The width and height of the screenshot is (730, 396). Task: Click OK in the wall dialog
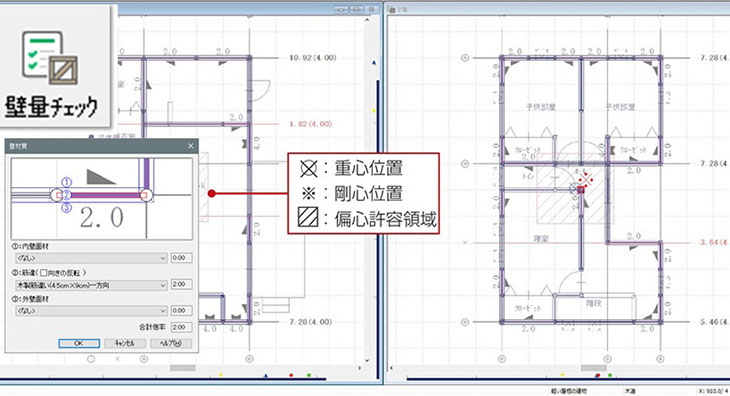click(x=79, y=343)
